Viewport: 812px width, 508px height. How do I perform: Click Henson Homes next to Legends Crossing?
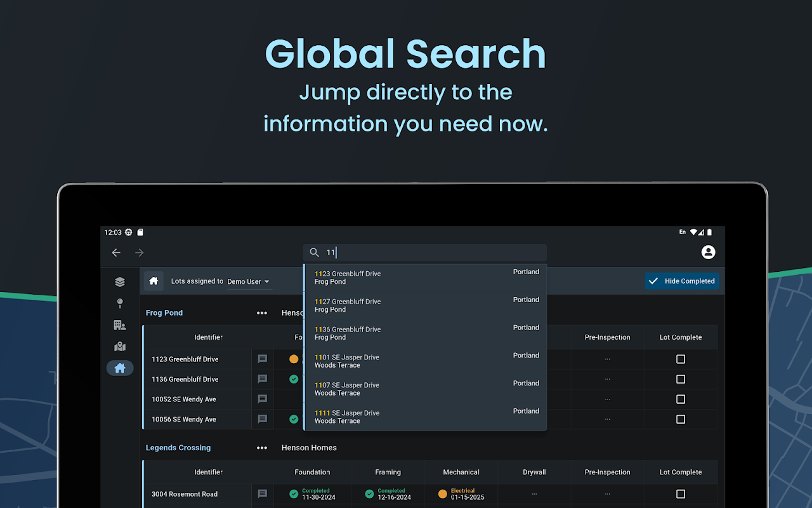click(309, 448)
